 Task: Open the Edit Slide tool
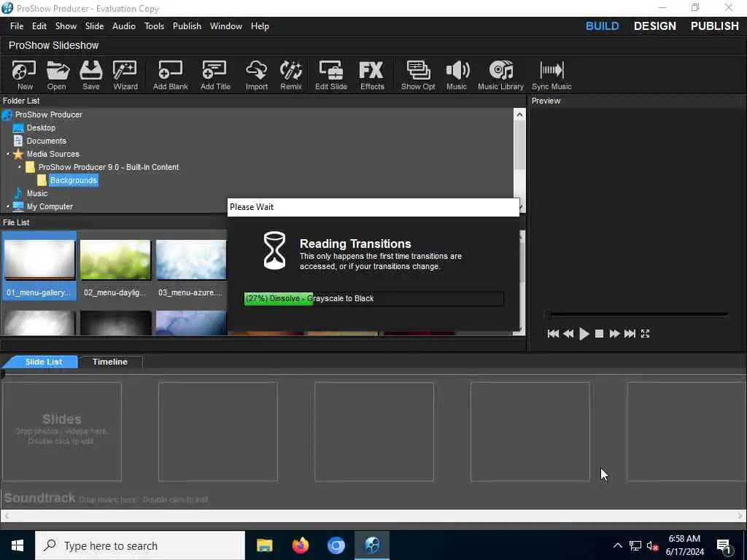pos(331,75)
